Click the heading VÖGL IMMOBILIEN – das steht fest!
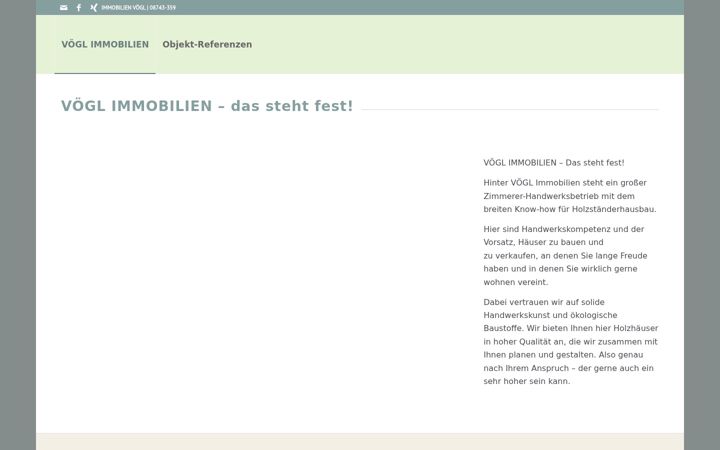Image resolution: width=720 pixels, height=450 pixels. pos(207,106)
